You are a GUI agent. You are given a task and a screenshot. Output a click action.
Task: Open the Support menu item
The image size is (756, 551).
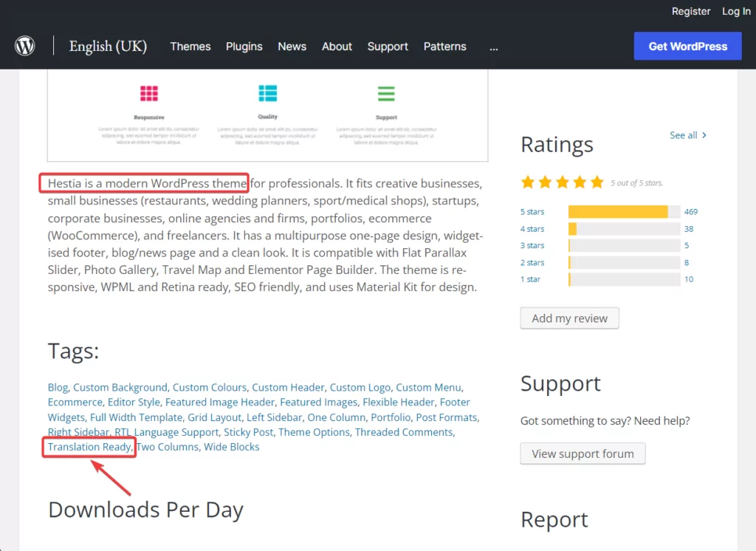388,47
